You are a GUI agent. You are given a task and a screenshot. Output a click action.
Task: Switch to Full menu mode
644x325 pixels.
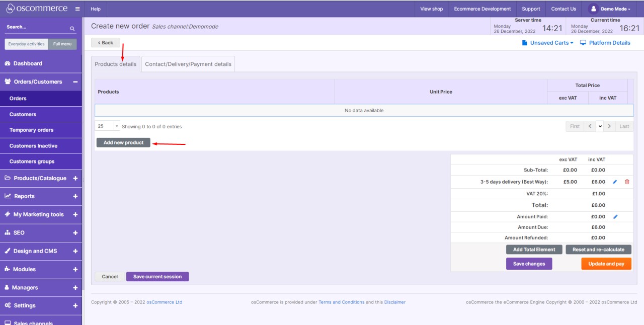63,44
